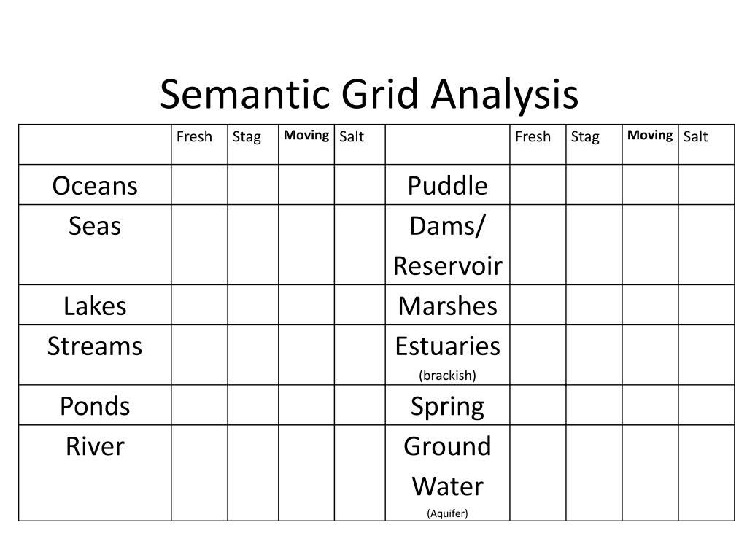The height and width of the screenshot is (560, 747).
Task: Click the Ponds row label
Action: click(95, 406)
